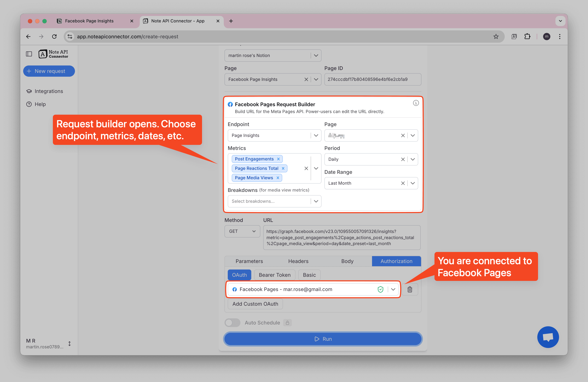This screenshot has width=588, height=382.
Task: Open the chat support bubble
Action: (548, 337)
